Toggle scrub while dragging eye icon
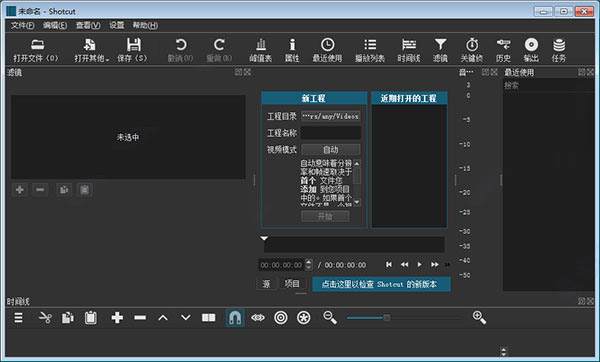The width and height of the screenshot is (600, 362). [x=258, y=318]
